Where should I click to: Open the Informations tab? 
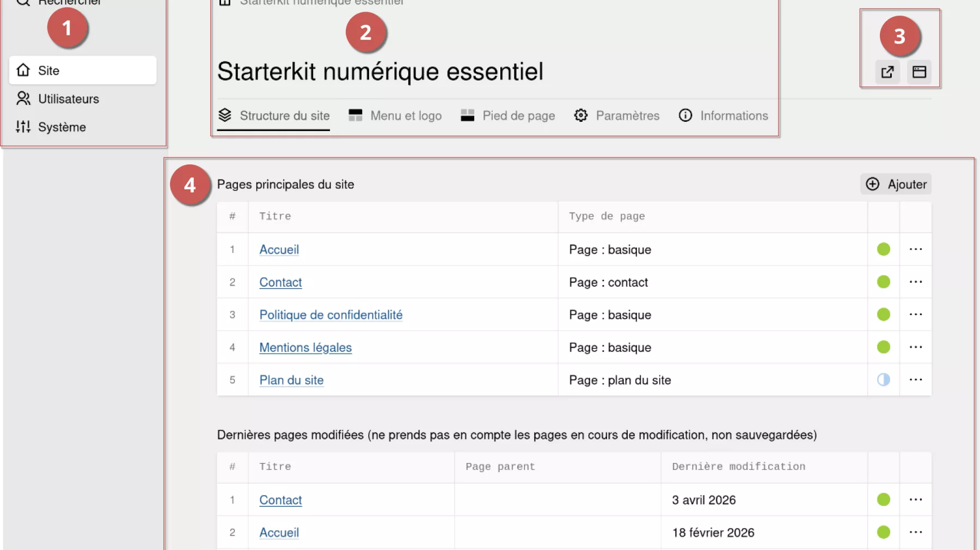coord(724,116)
